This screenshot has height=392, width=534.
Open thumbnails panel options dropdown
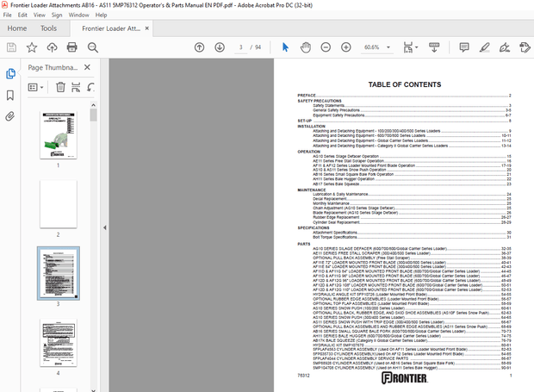click(36, 87)
